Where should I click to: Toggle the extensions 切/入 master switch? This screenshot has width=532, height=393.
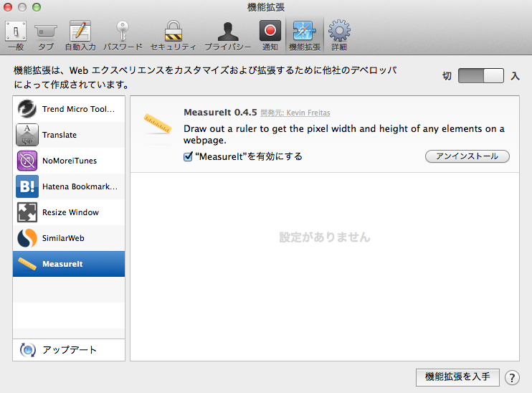[x=481, y=76]
